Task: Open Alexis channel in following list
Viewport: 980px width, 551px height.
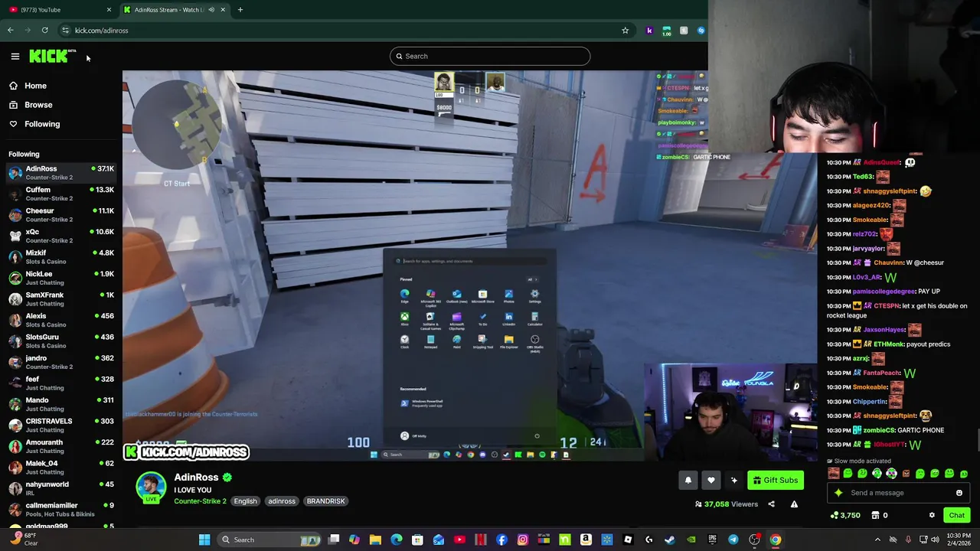Action: [x=61, y=320]
